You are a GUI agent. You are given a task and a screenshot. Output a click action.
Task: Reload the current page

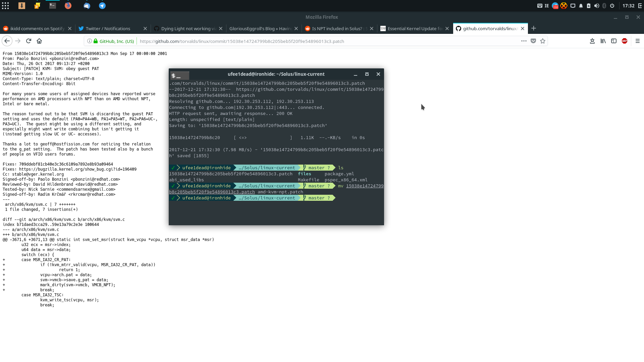pos(29,41)
